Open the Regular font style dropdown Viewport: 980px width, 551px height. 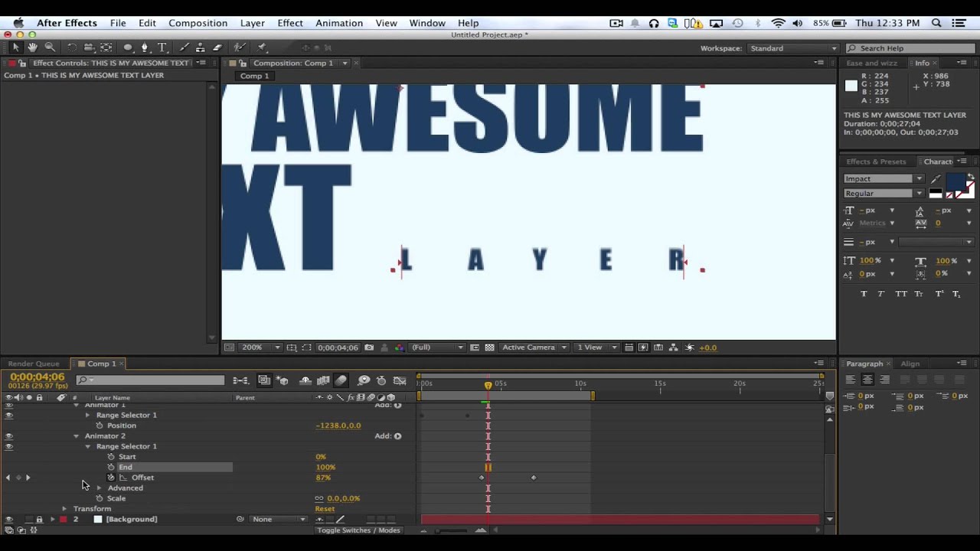pos(884,194)
